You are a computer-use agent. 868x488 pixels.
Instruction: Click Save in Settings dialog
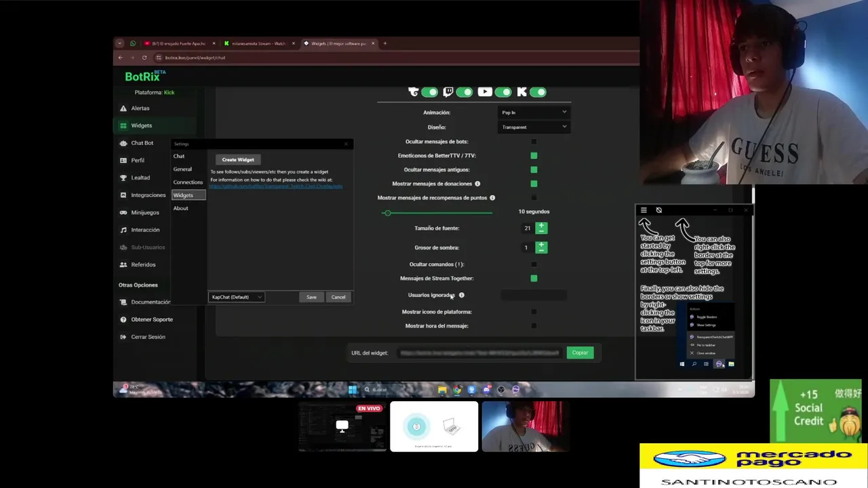[x=311, y=297]
